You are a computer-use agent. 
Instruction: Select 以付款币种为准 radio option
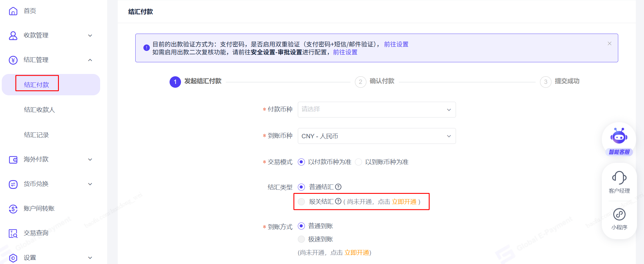pyautogui.click(x=301, y=162)
